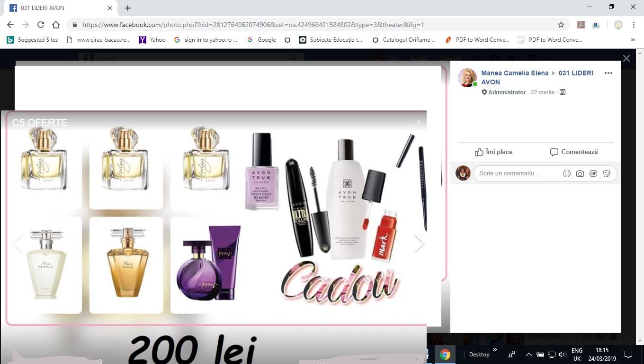Expand the photo to fullscreen

[416, 124]
